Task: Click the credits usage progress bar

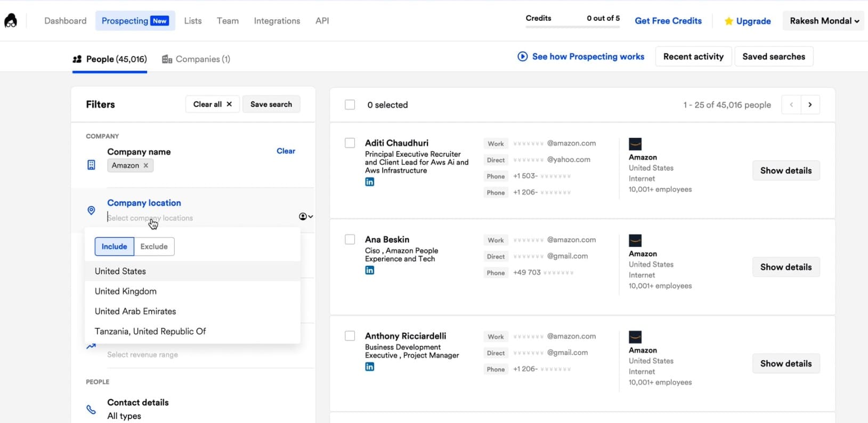Action: 573,27
